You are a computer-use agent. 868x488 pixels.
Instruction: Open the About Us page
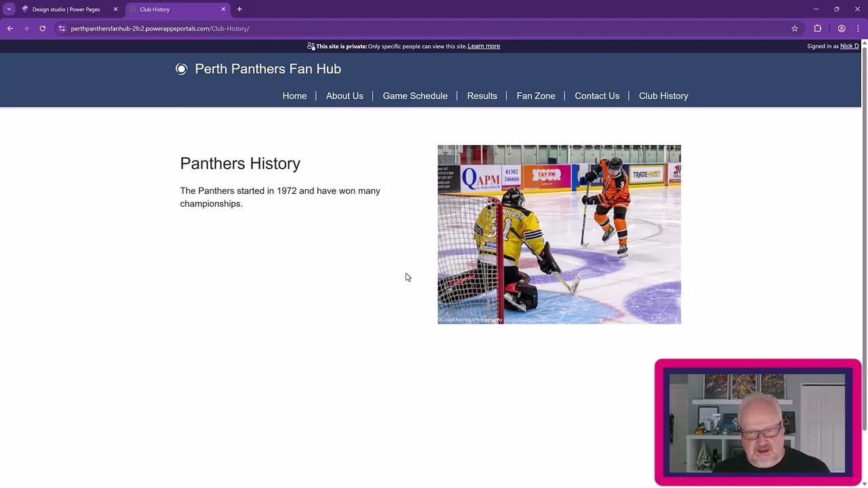(x=344, y=96)
